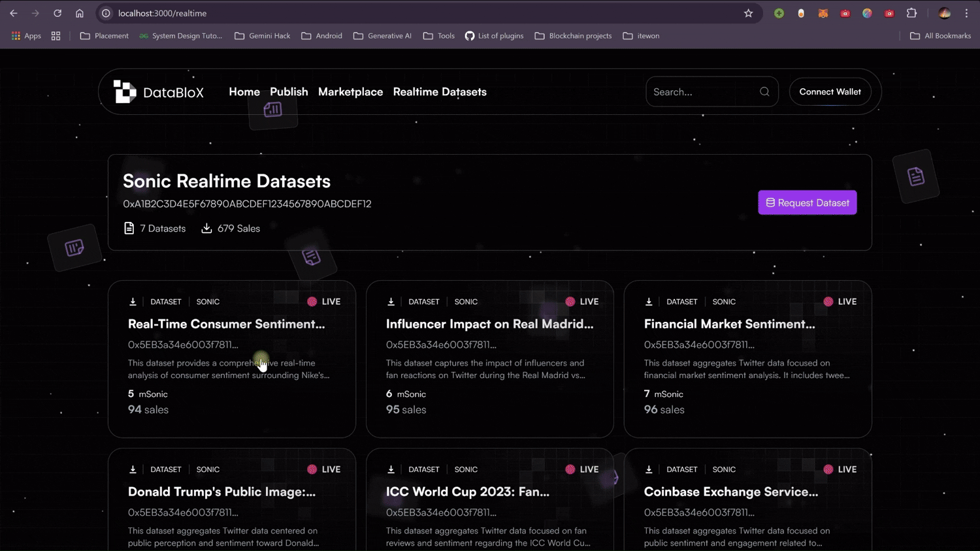The image size is (980, 551).
Task: Click download icon on Influencer Impact card
Action: [391, 302]
